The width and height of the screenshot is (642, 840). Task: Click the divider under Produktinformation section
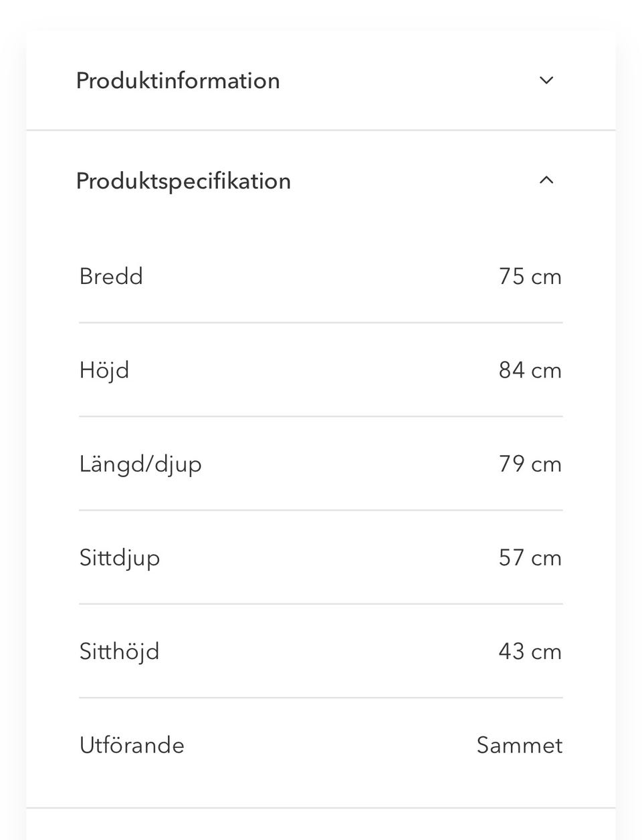[x=321, y=130]
